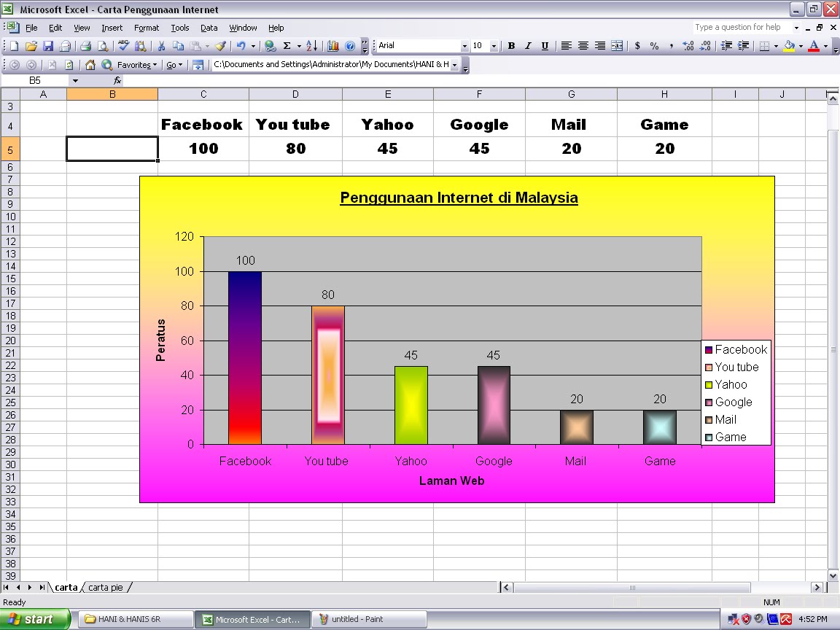Toggle Underline formatting
Image resolution: width=840 pixels, height=630 pixels.
tap(545, 46)
